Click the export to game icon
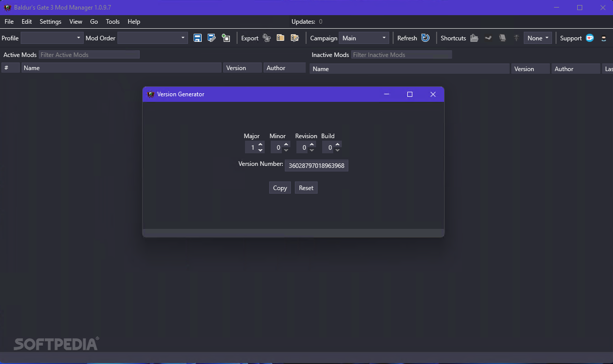 tap(267, 38)
